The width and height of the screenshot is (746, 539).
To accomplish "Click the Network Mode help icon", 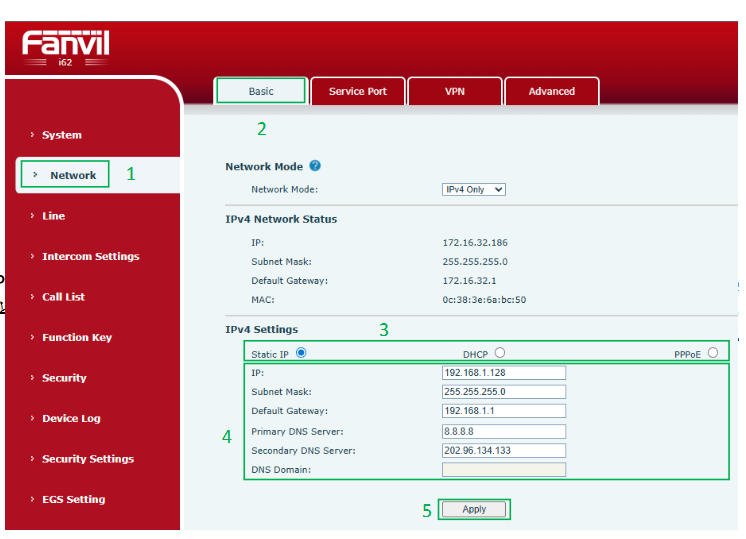I will [x=315, y=166].
